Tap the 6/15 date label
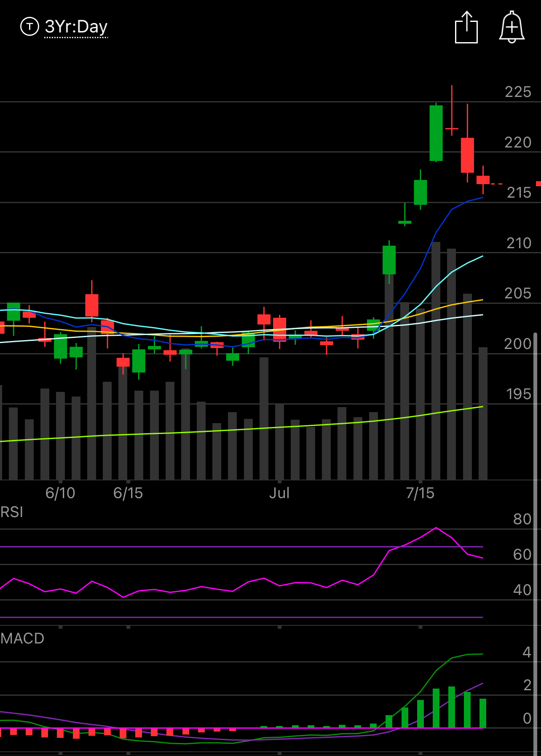Screen dimensions: 541x756 [128, 493]
